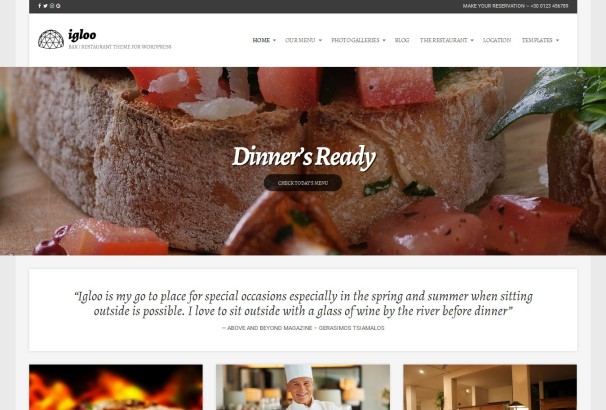Open the flaming grill food thumbnail
This screenshot has height=410, width=606.
pos(116,387)
